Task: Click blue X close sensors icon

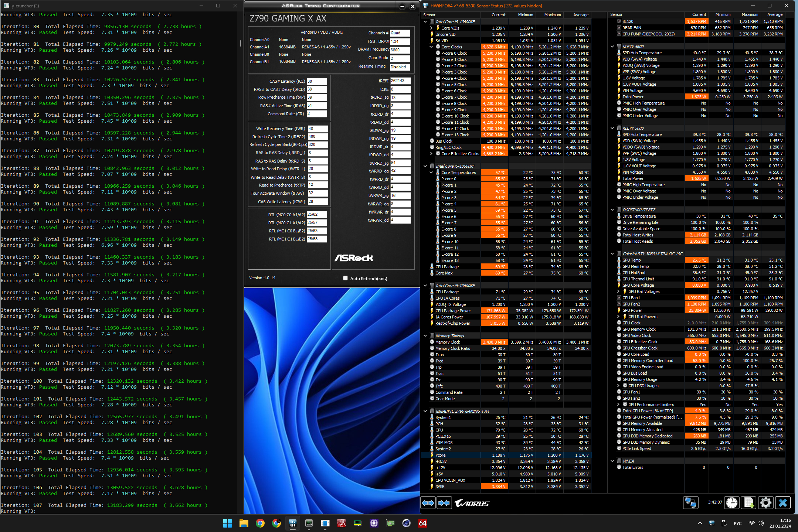Action: [x=782, y=503]
